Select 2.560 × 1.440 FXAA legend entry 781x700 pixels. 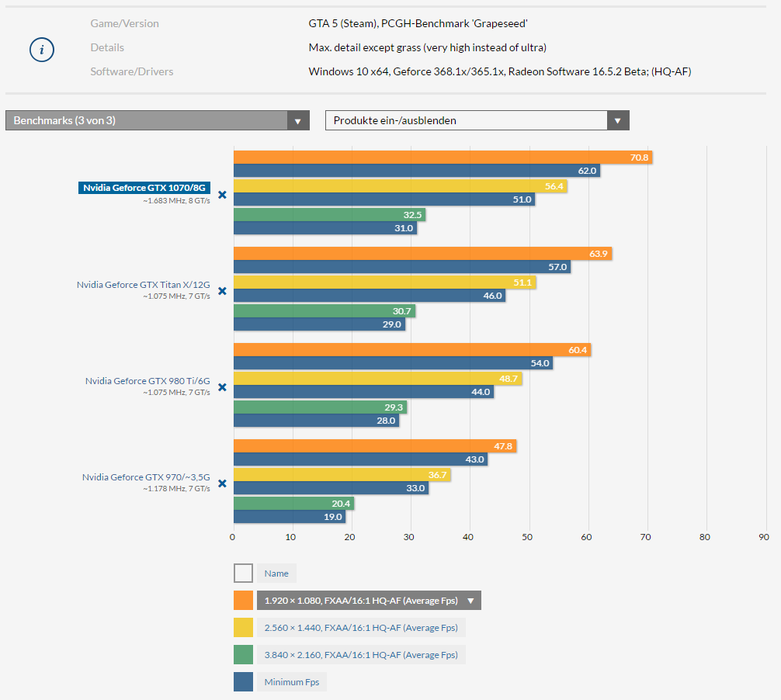(x=361, y=627)
